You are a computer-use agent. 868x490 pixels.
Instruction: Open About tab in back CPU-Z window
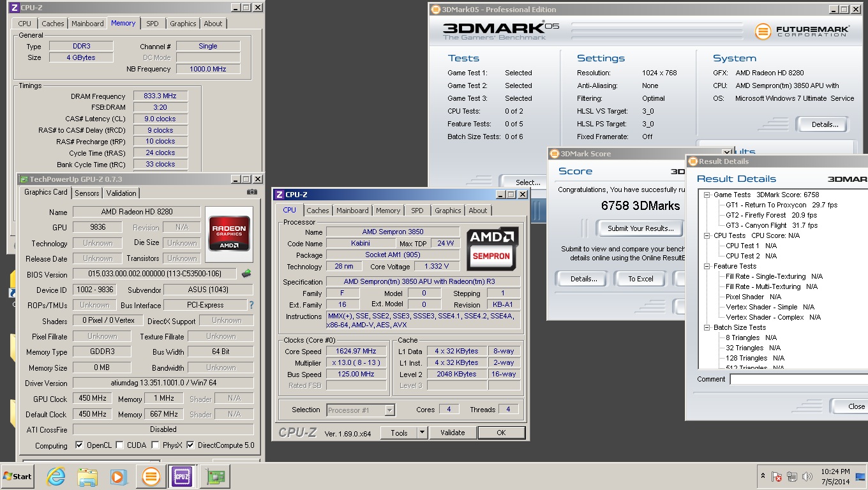click(x=213, y=24)
